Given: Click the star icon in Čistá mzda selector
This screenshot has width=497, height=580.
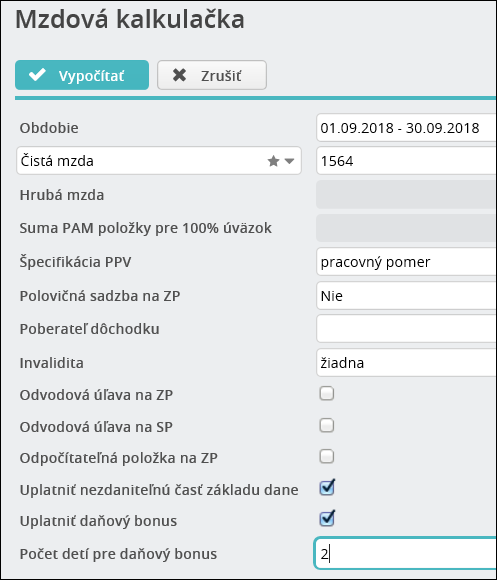Looking at the screenshot, I should pyautogui.click(x=273, y=161).
